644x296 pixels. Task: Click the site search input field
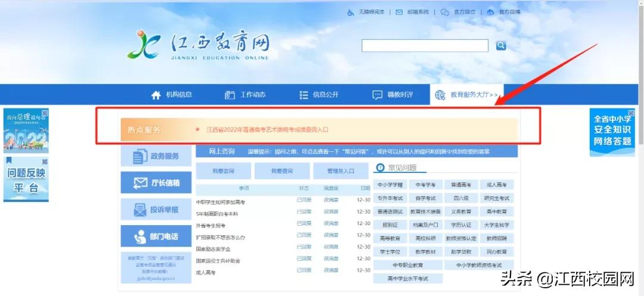(x=425, y=45)
